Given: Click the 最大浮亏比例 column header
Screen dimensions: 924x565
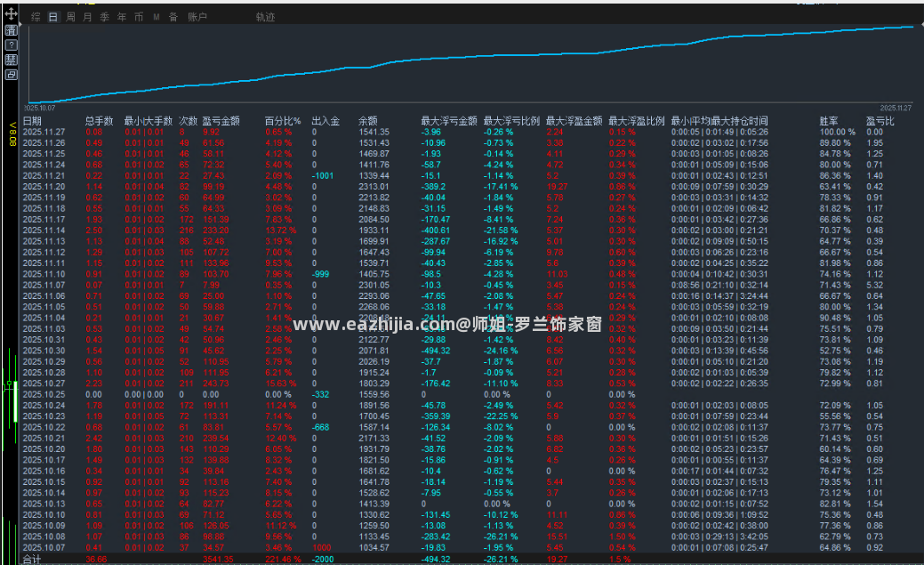Looking at the screenshot, I should (511, 121).
